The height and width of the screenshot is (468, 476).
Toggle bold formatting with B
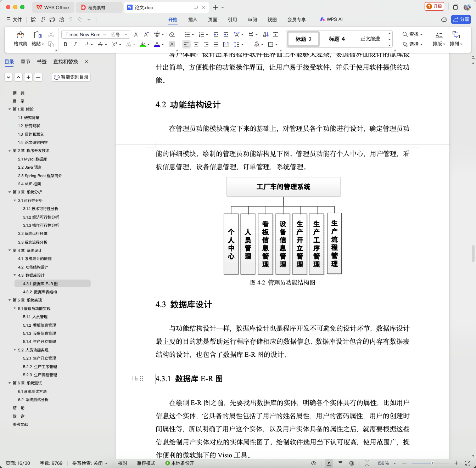65,44
